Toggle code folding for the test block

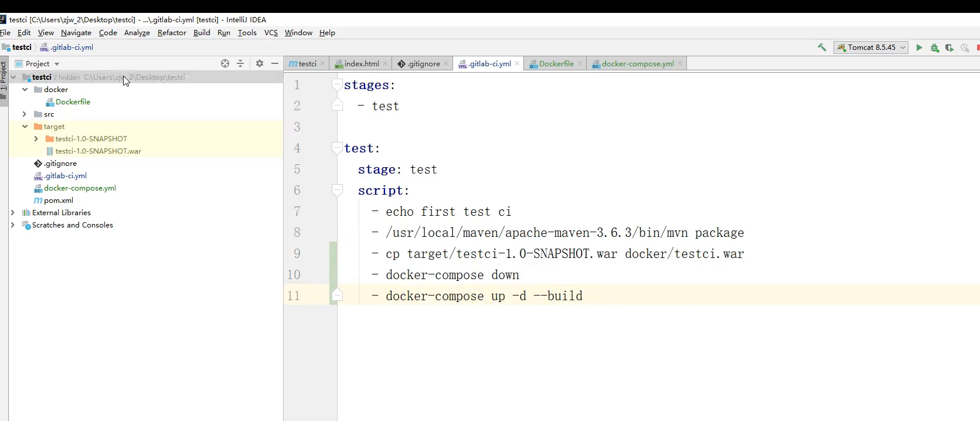(x=337, y=148)
